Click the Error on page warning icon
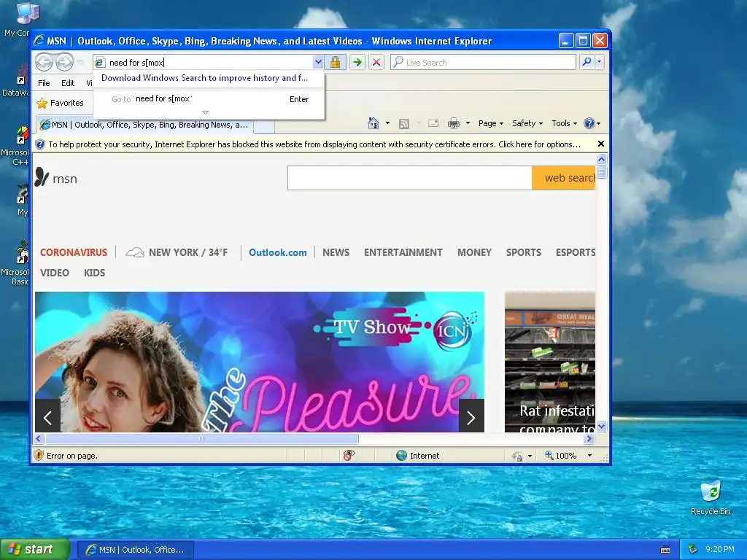This screenshot has height=560, width=747. coord(39,455)
